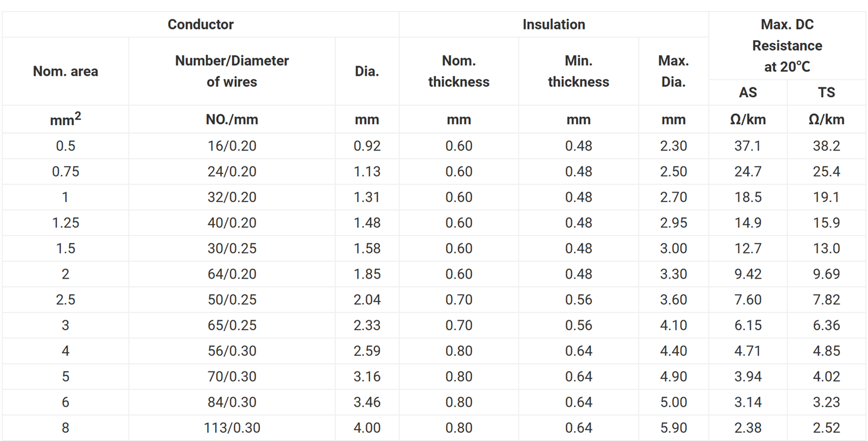Click the Ω/km unit under AS
The height and width of the screenshot is (441, 868).
(748, 119)
